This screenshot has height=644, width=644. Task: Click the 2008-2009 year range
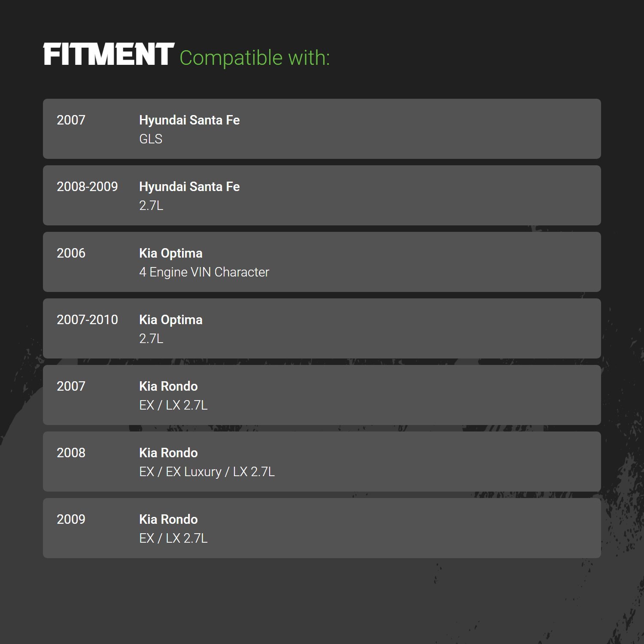(87, 187)
